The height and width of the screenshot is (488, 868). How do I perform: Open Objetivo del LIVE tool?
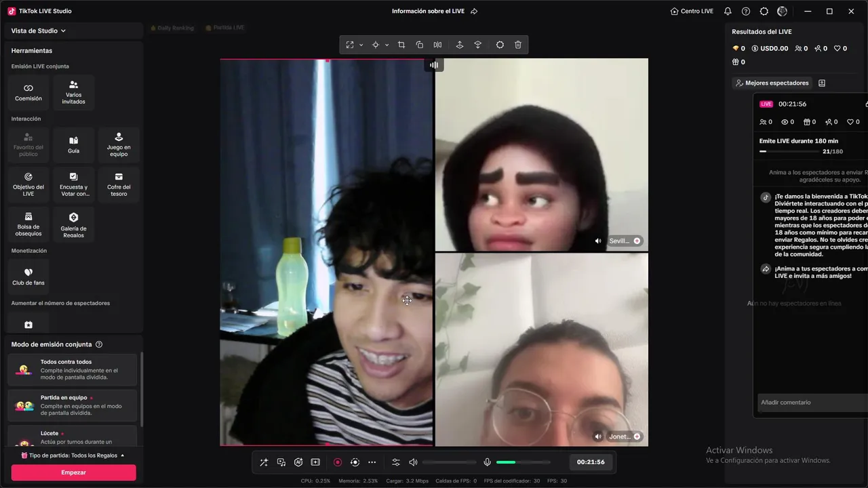[x=28, y=185]
